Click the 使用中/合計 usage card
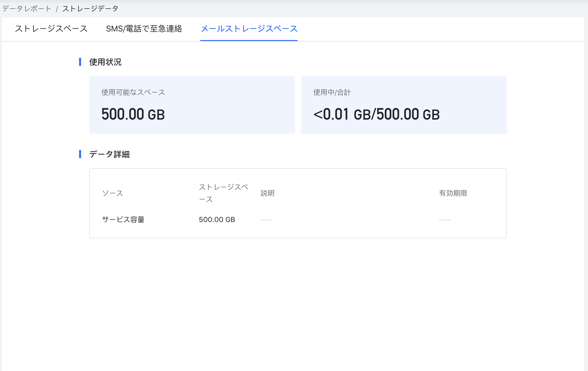Image resolution: width=588 pixels, height=371 pixels. point(404,105)
